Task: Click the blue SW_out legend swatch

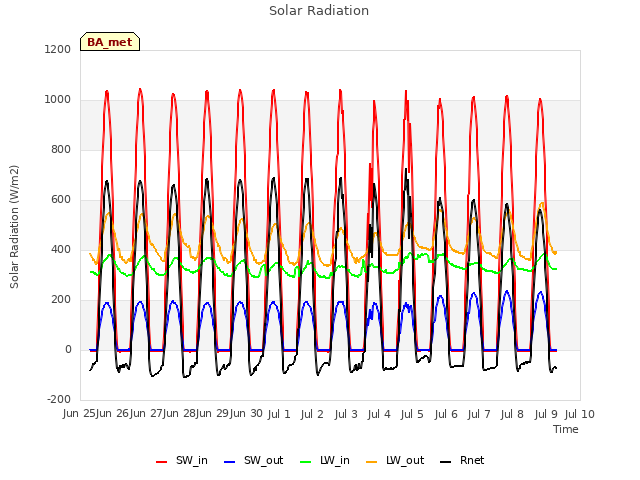Action: 230,462
